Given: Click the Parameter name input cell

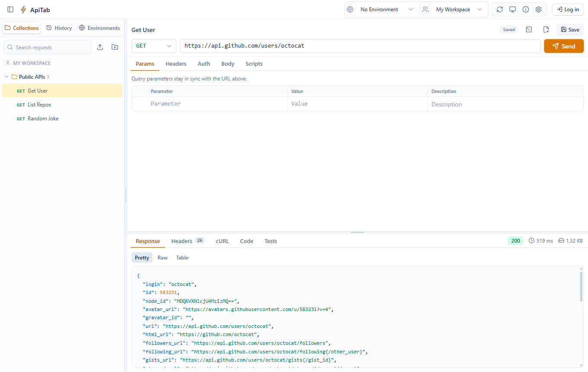Looking at the screenshot, I should tap(217, 104).
